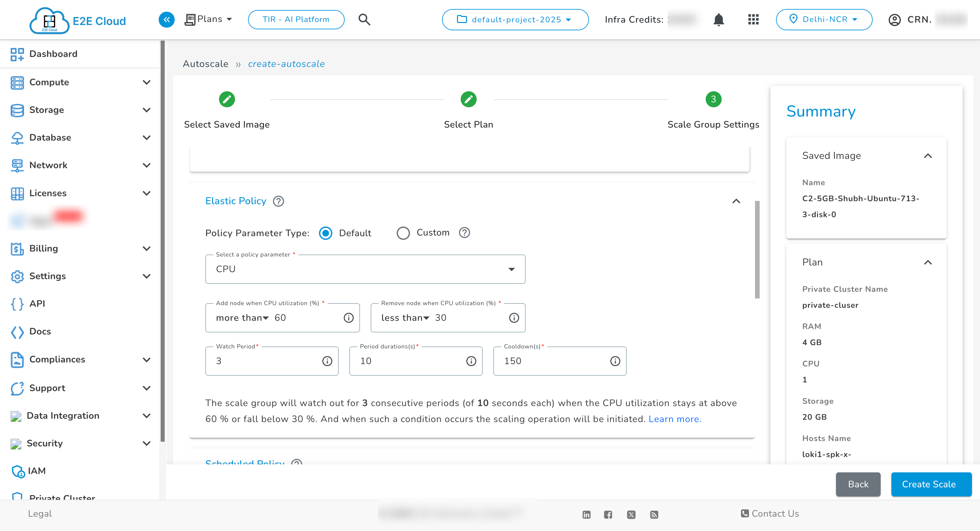Open LinkedIn icon in footer
The width and height of the screenshot is (980, 531).
tap(586, 515)
